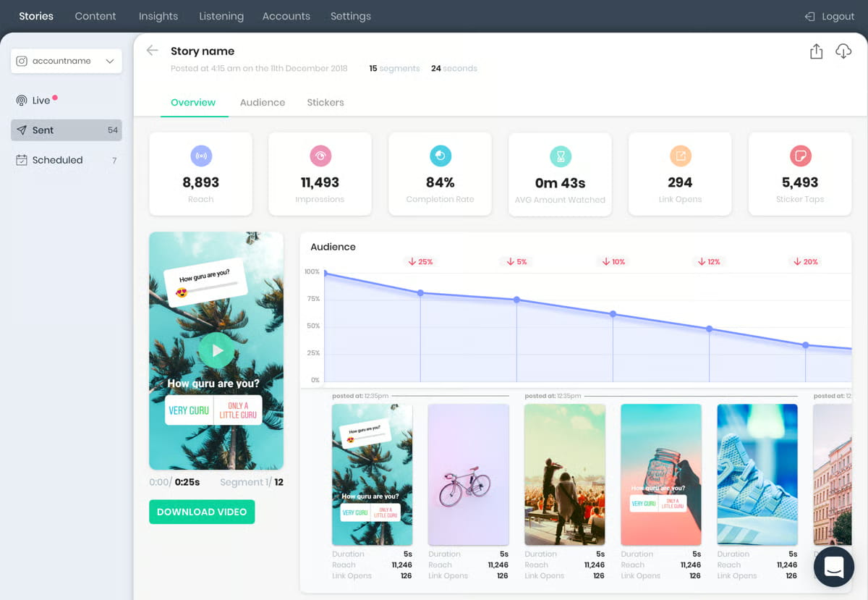Click the Reach broadcast icon above 8,893
The image size is (868, 600).
[200, 156]
